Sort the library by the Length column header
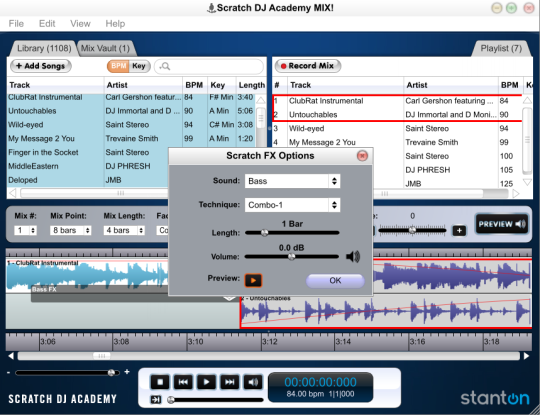The image size is (540, 415). coord(251,85)
